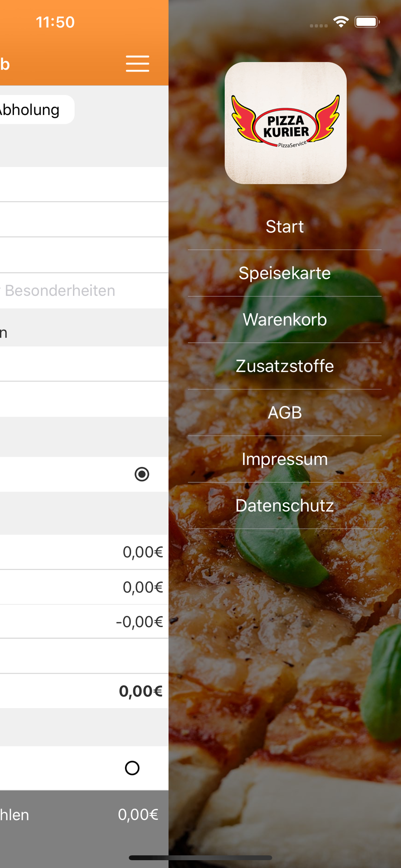Tap the Wi-Fi status icon
The width and height of the screenshot is (401, 868).
pyautogui.click(x=341, y=22)
